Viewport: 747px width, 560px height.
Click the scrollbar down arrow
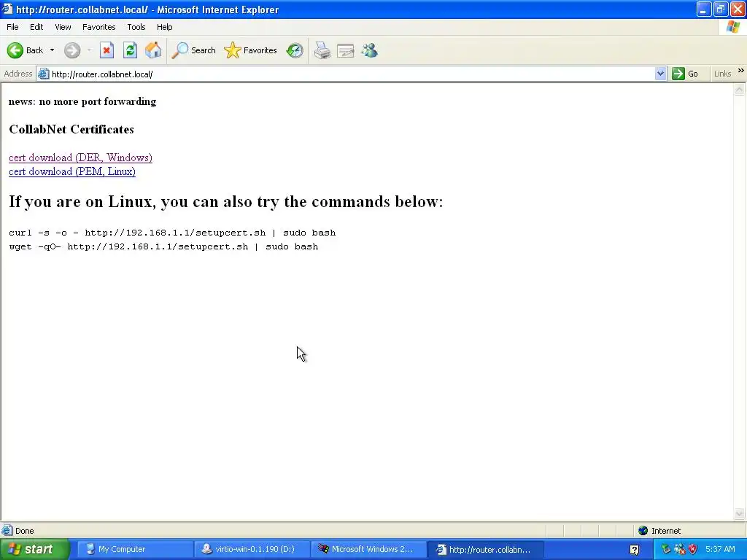740,513
